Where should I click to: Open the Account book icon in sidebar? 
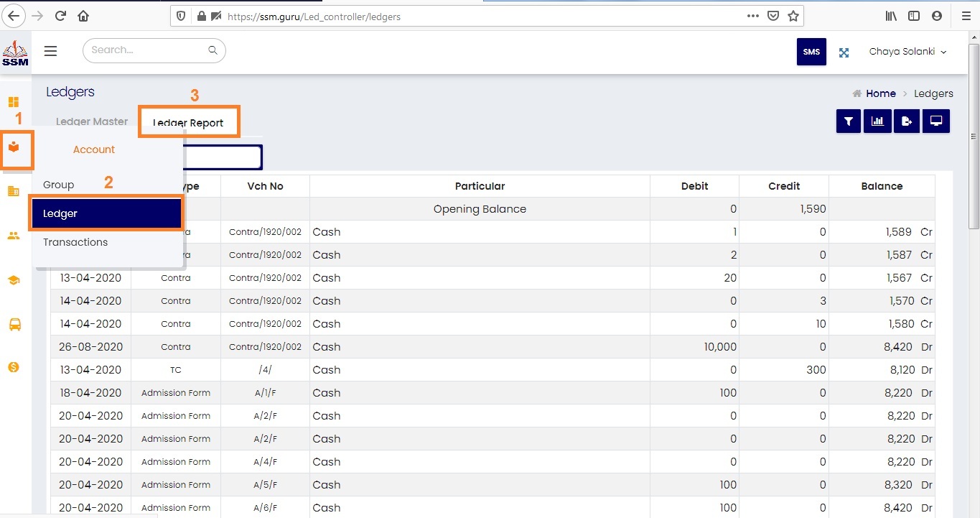pos(14,147)
